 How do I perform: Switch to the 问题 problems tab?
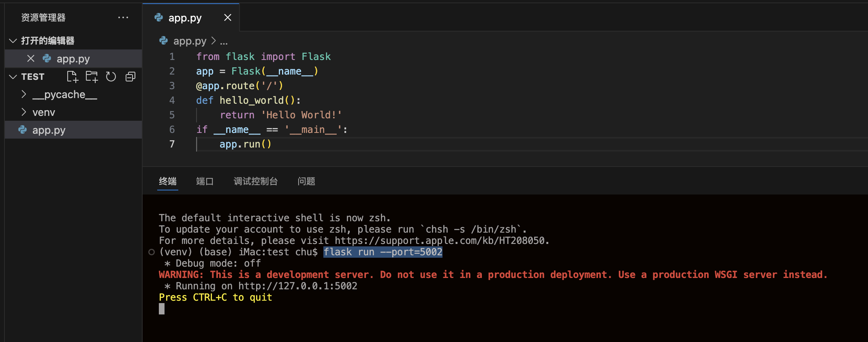(x=306, y=181)
